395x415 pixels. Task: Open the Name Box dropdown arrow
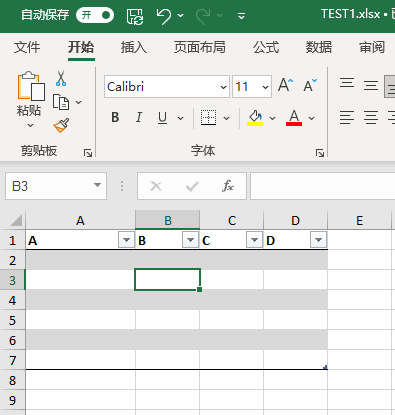coord(97,185)
